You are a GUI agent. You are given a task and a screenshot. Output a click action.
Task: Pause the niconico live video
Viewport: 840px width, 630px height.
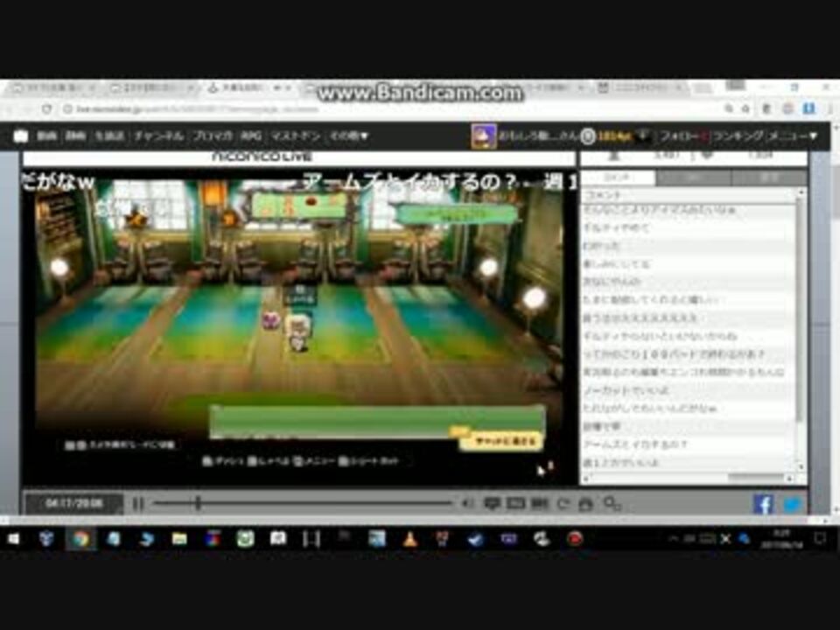[137, 504]
